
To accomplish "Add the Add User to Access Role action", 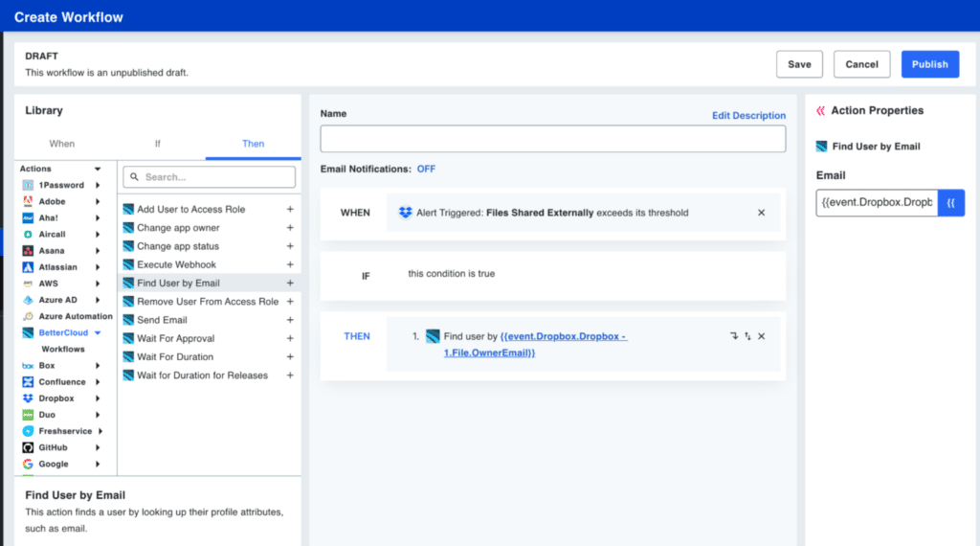I will pos(290,210).
